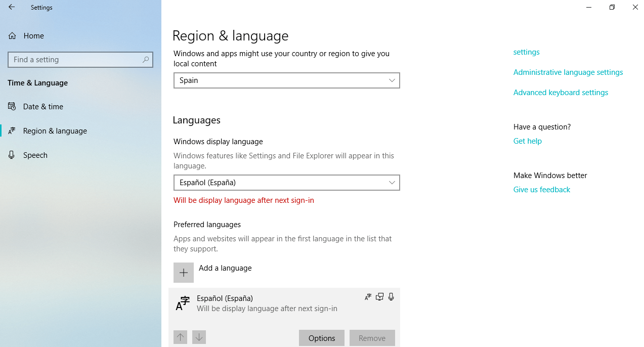Click the Region & language character icon in sidebar
Screen dimensions: 644x347
pyautogui.click(x=12, y=131)
